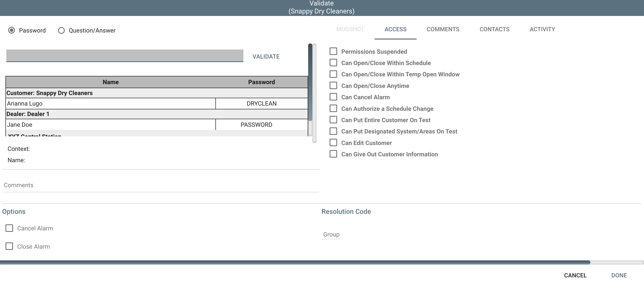Tick Can Edit Customer checkbox
Viewport: 644px width, 286px height.
[x=333, y=143]
